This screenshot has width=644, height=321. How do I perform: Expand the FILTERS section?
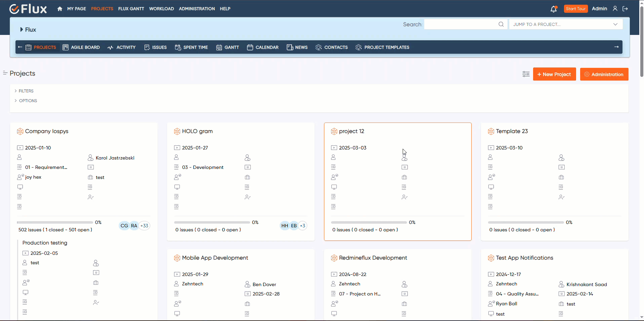[24, 91]
